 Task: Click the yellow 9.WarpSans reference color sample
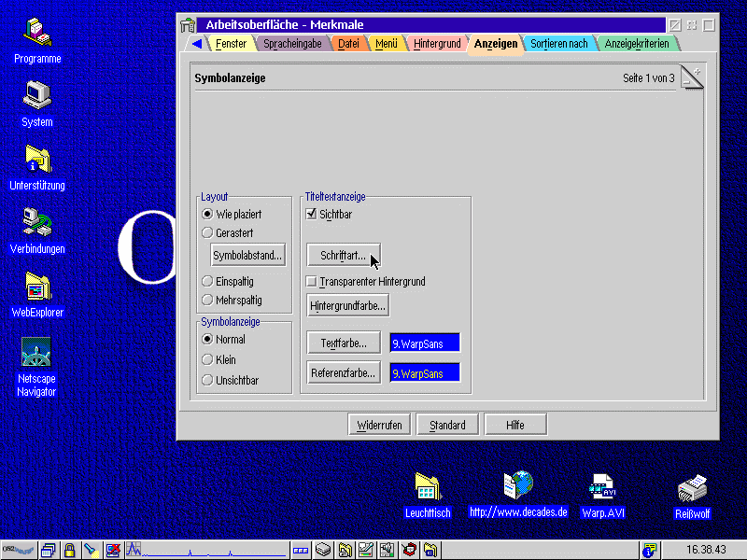pos(425,373)
